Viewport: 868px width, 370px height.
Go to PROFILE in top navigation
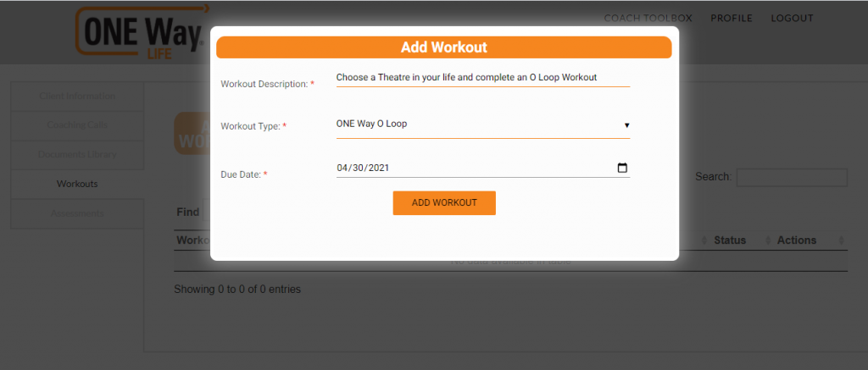732,19
